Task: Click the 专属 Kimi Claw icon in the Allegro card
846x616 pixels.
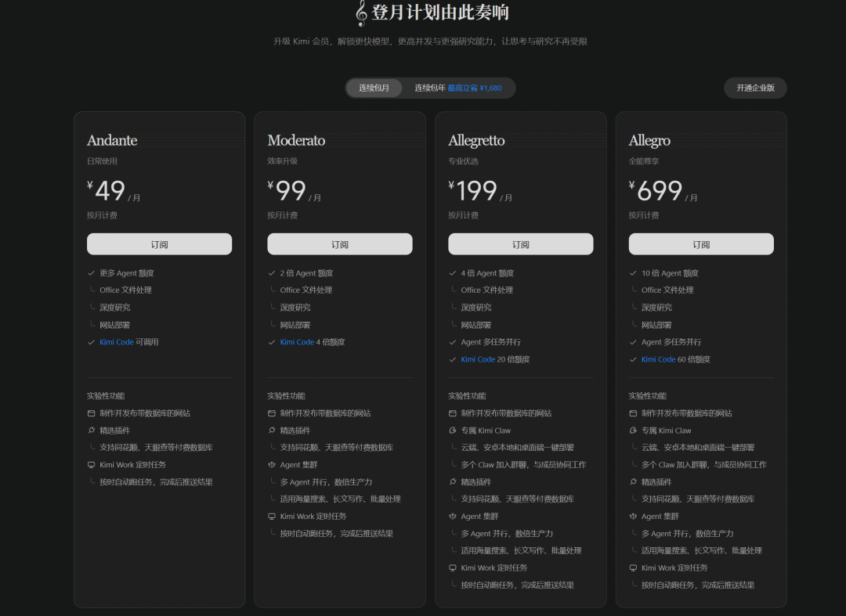Action: pyautogui.click(x=633, y=430)
